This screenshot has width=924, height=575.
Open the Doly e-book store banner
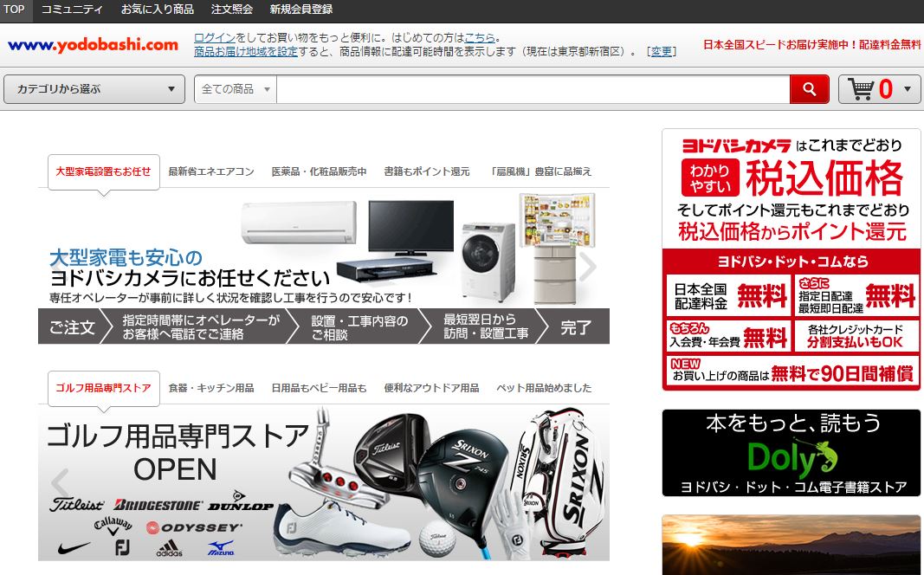pos(792,453)
